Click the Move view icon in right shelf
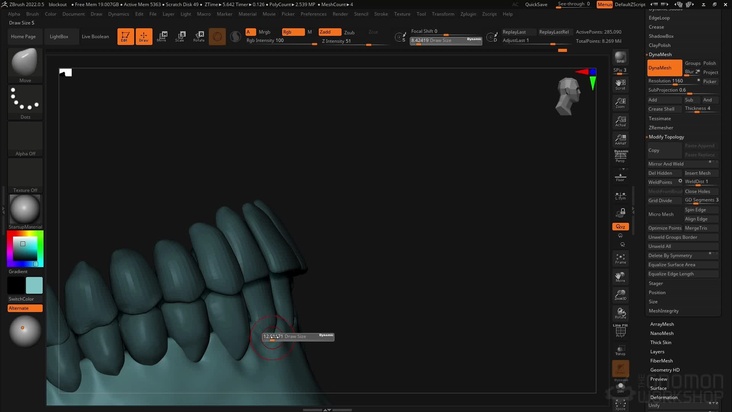Screen dimensions: 732x412 (620, 277)
